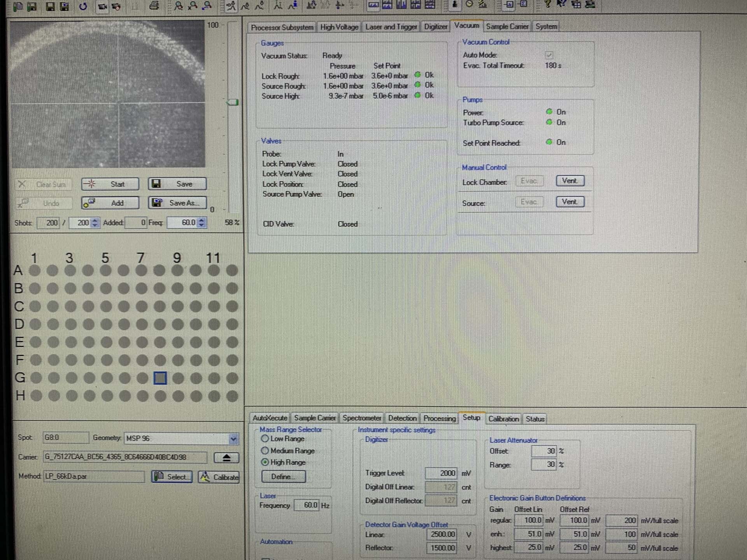Click the eject carrier button icon
747x560 pixels.
point(226,458)
